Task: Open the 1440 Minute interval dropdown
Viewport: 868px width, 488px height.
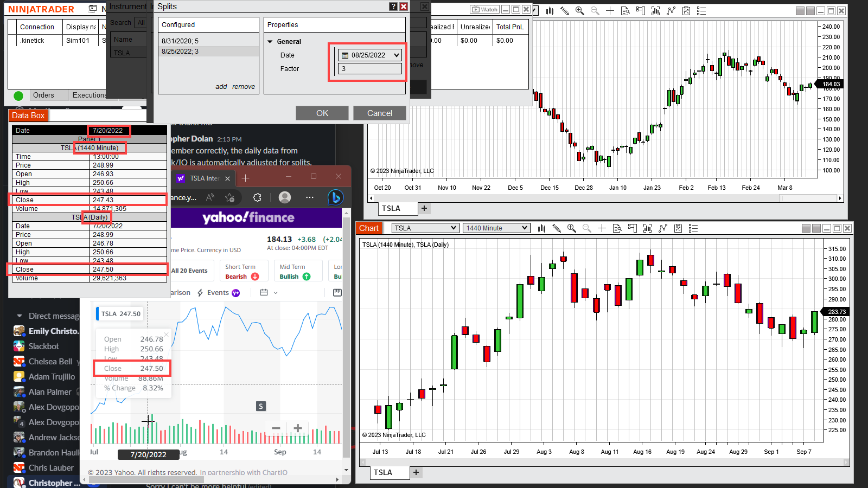Action: [x=496, y=228]
